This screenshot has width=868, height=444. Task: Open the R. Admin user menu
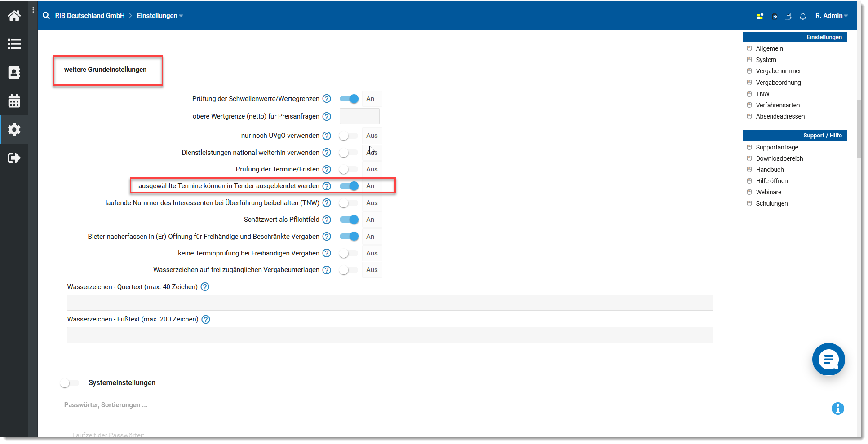pyautogui.click(x=831, y=16)
